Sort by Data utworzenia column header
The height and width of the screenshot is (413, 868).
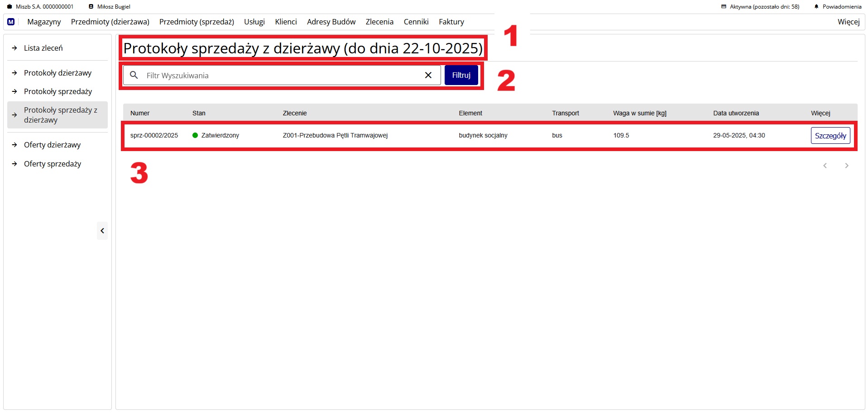click(x=736, y=113)
